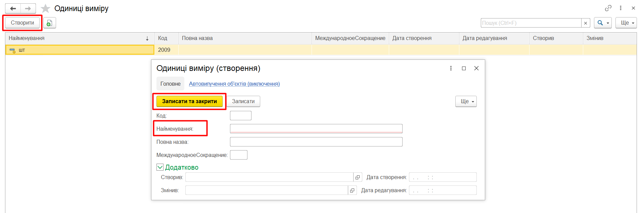Screen dimensions: 644x213
Task: Open the Створив field selection icon
Action: click(358, 177)
